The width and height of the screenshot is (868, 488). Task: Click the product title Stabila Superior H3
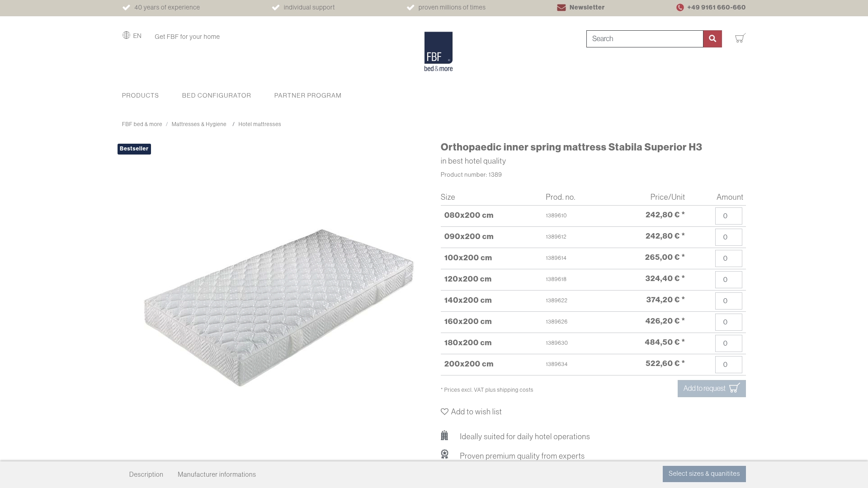click(571, 147)
